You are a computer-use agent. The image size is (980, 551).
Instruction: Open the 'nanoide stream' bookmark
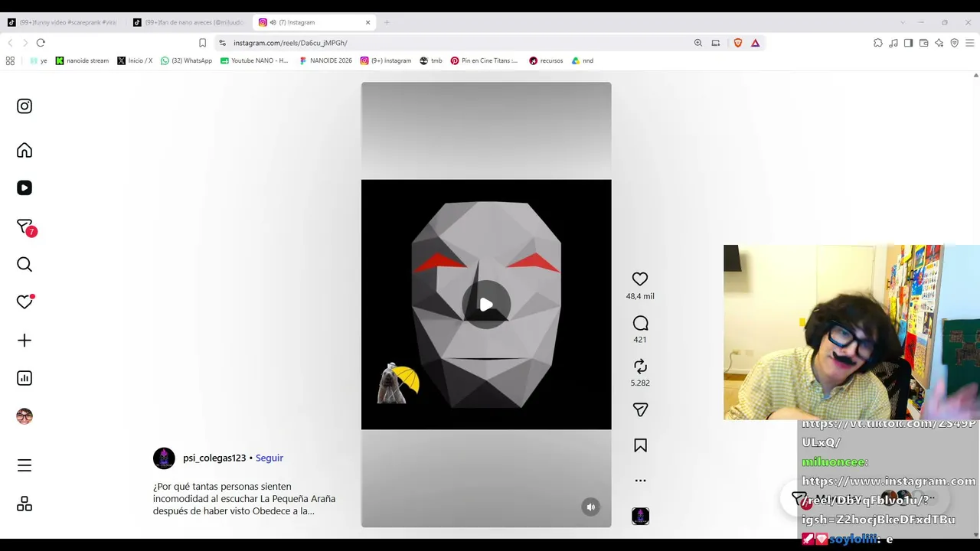82,60
